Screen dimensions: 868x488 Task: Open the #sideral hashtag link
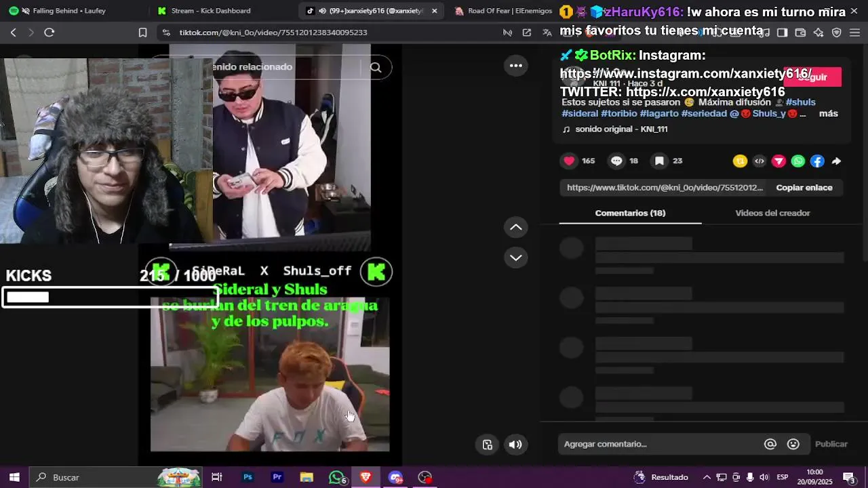coord(580,114)
